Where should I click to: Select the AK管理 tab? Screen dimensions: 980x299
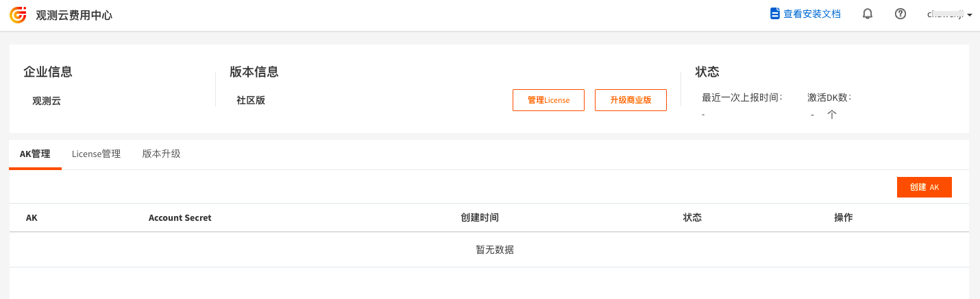[x=35, y=154]
